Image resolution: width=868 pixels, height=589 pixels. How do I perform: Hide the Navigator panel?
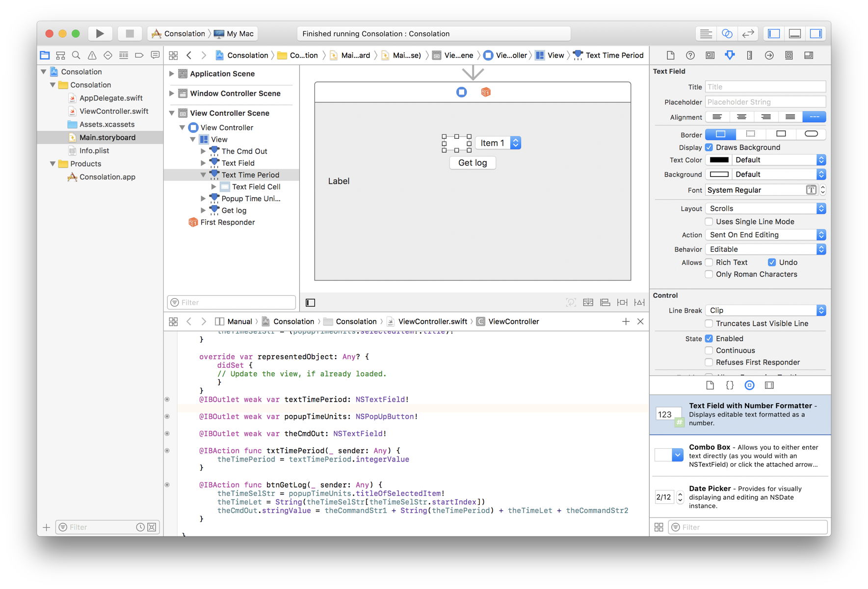click(774, 33)
